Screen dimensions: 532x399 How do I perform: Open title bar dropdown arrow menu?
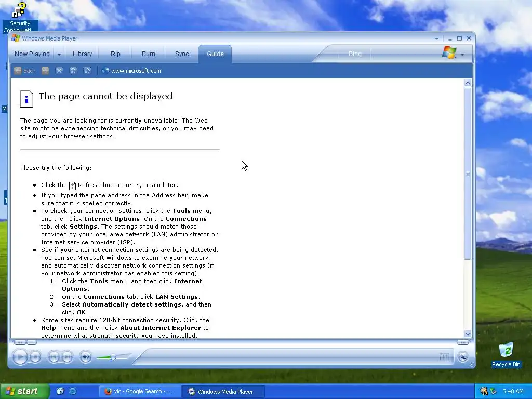click(x=436, y=38)
